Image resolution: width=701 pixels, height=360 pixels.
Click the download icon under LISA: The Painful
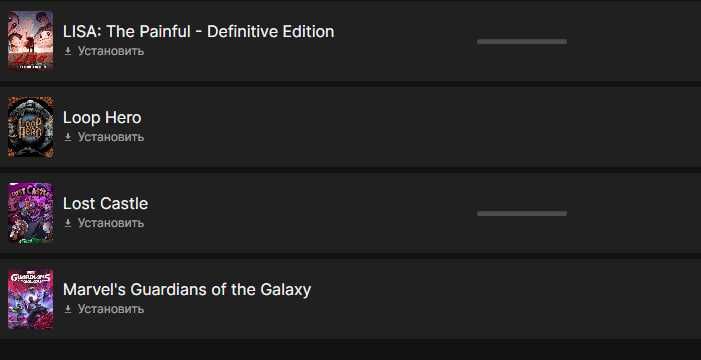[68, 51]
